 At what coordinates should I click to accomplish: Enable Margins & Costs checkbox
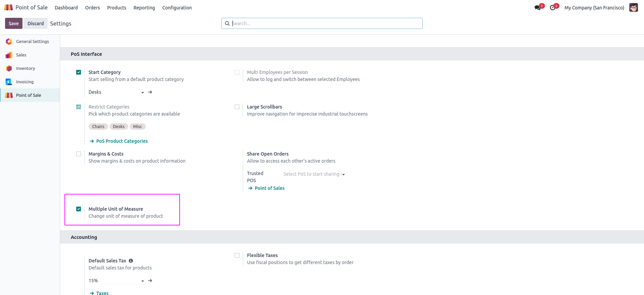click(x=79, y=154)
